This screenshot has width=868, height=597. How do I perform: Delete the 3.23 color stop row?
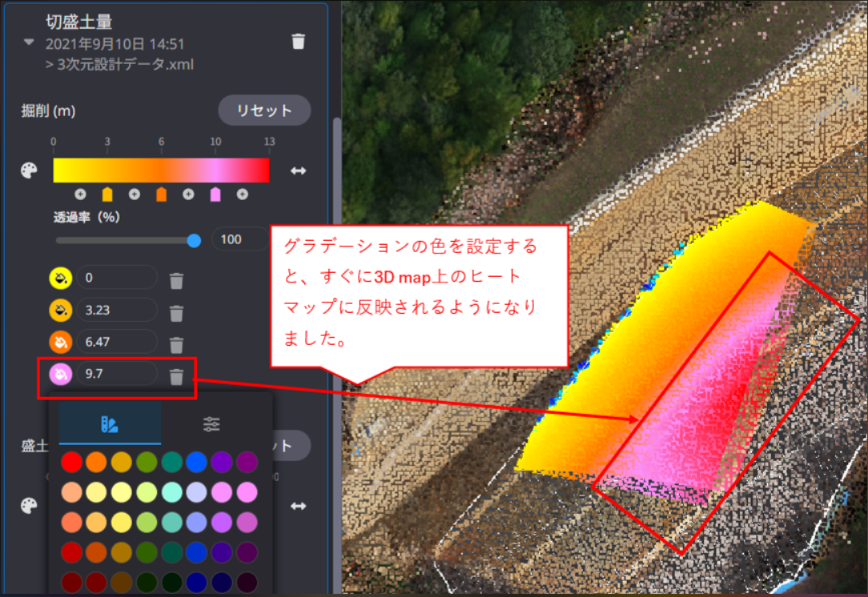coord(177,311)
